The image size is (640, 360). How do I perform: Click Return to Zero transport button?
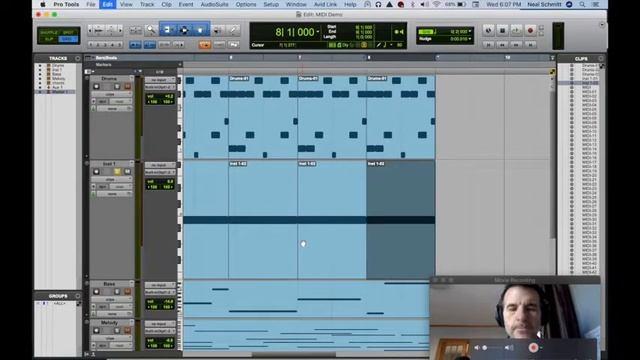pyautogui.click(x=489, y=44)
